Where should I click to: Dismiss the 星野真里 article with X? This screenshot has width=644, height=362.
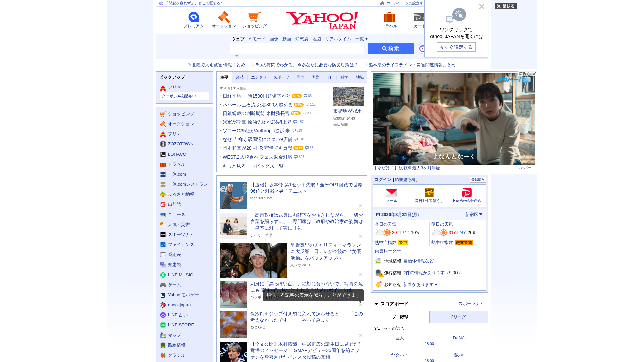pyautogui.click(x=360, y=275)
